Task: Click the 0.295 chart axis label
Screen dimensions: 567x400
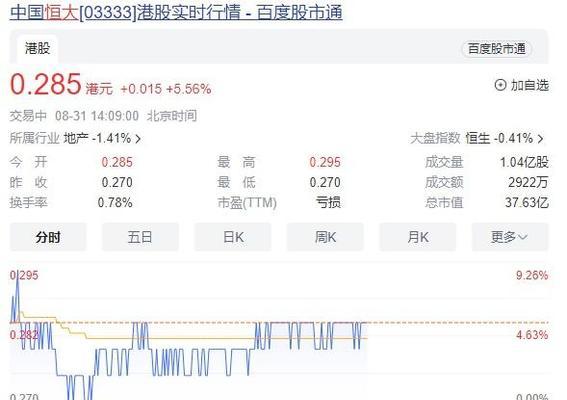Action: pos(24,276)
